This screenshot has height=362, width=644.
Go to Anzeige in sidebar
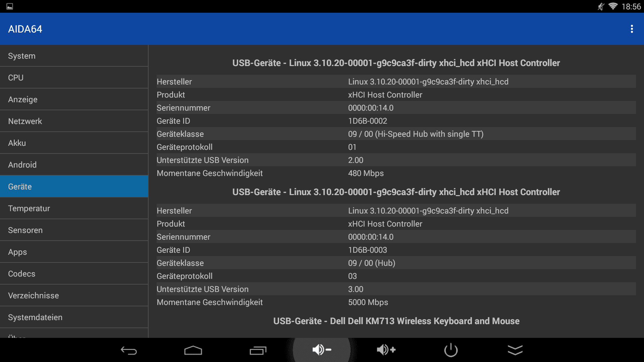pyautogui.click(x=74, y=100)
